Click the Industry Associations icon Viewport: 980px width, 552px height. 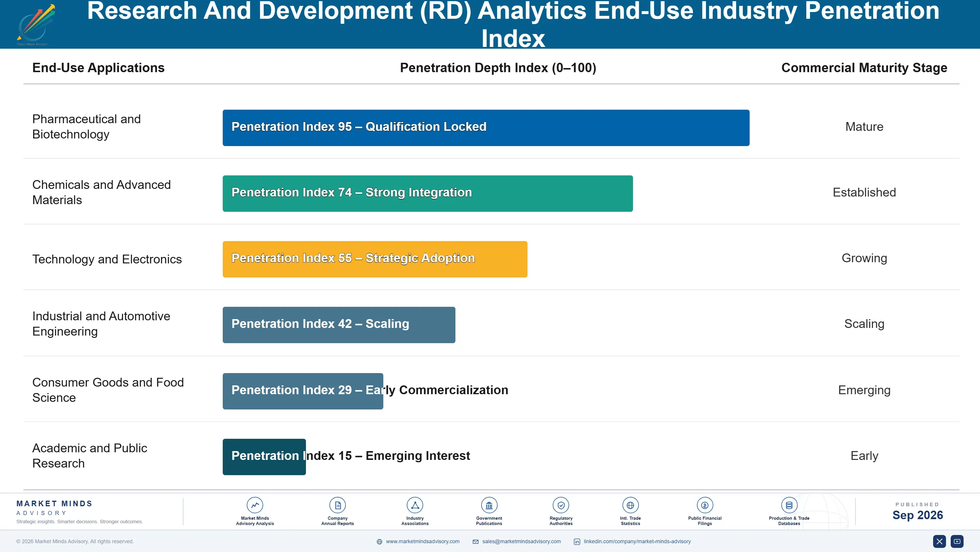pos(415,505)
